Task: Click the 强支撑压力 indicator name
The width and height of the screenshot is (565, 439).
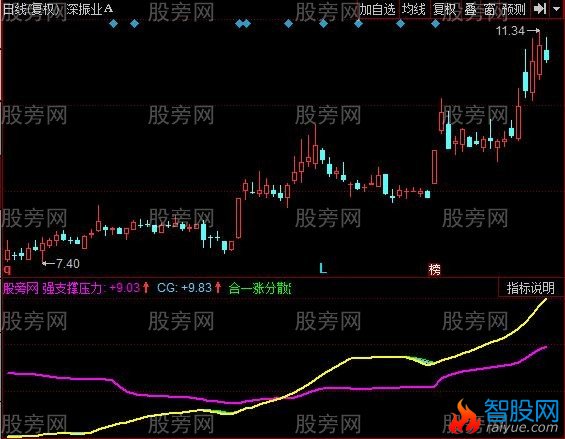Action: point(72,288)
